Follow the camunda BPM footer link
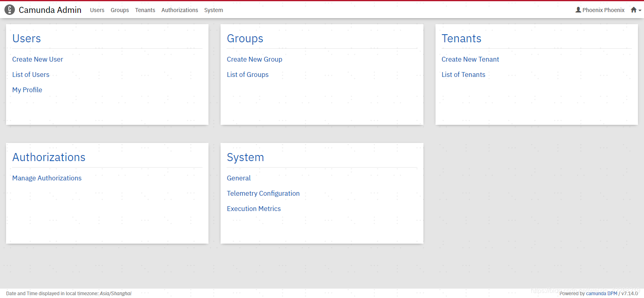 601,294
